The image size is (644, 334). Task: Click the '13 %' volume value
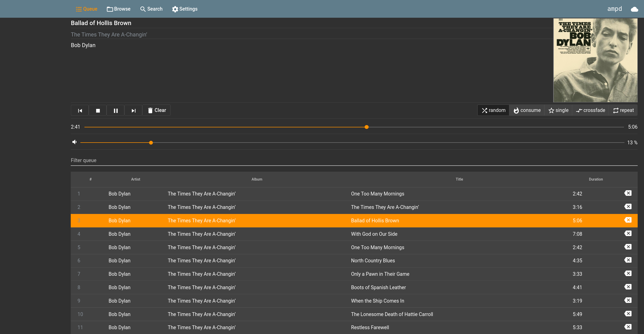pos(632,143)
